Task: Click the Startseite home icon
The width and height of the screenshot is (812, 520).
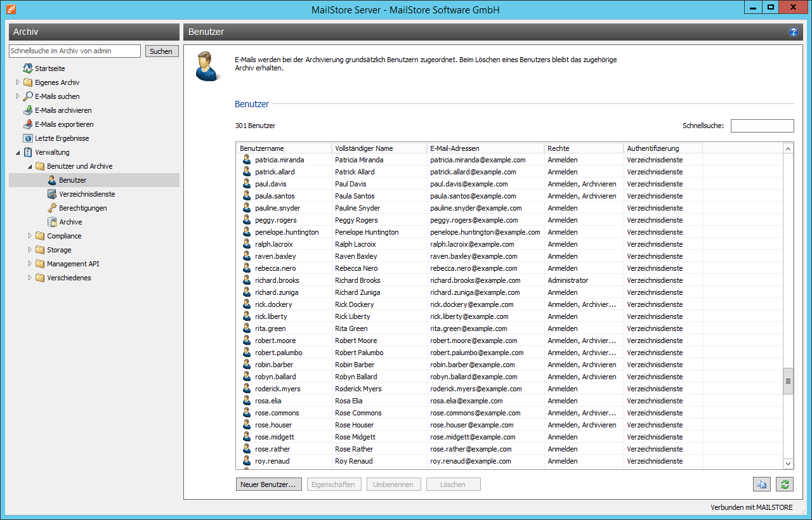Action: pyautogui.click(x=28, y=68)
